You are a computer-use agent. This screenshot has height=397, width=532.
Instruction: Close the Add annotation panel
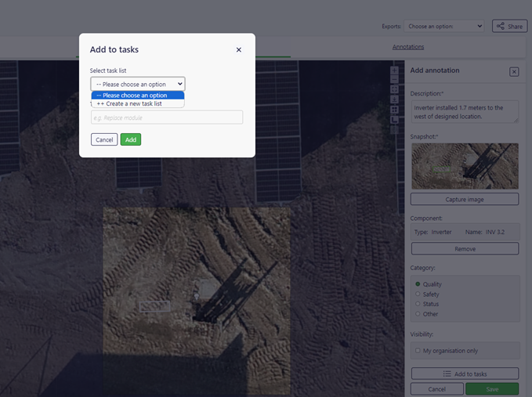coord(514,71)
